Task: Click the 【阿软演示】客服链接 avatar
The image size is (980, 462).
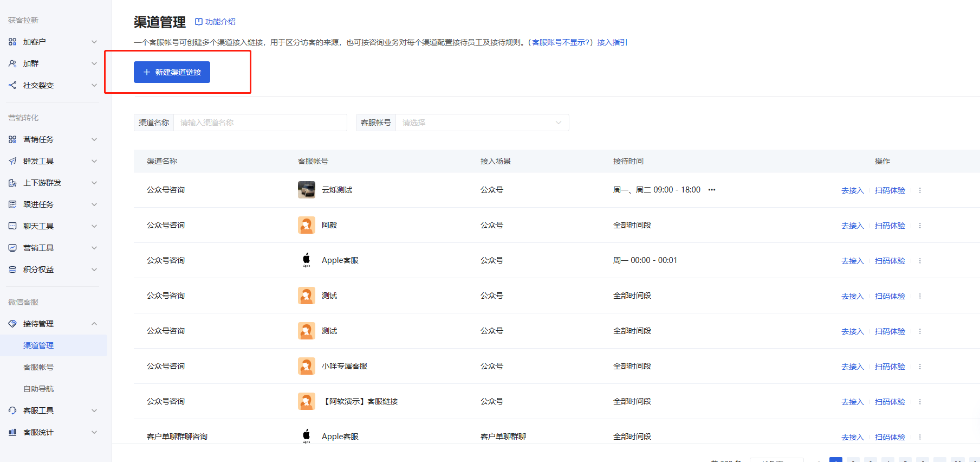Action: (307, 401)
